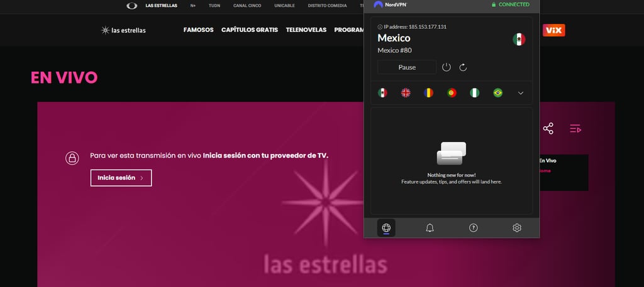This screenshot has width=644, height=287.
Task: Go to the UNICABLE link
Action: (x=285, y=6)
